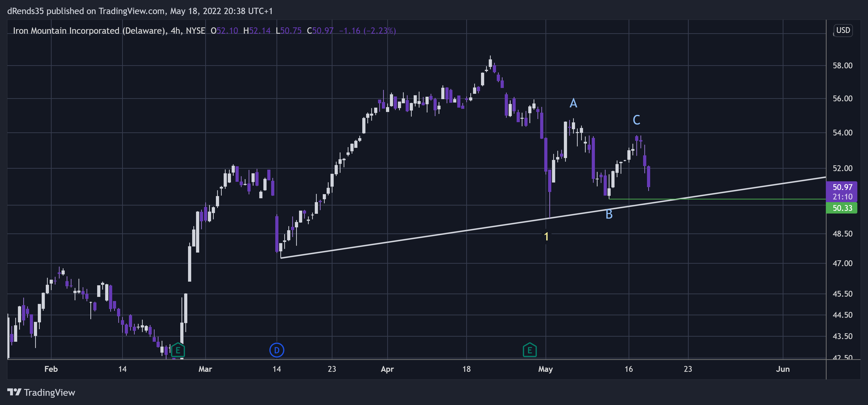Screen dimensions: 868x405
Task: Select the yellow wave label 1
Action: tap(546, 237)
